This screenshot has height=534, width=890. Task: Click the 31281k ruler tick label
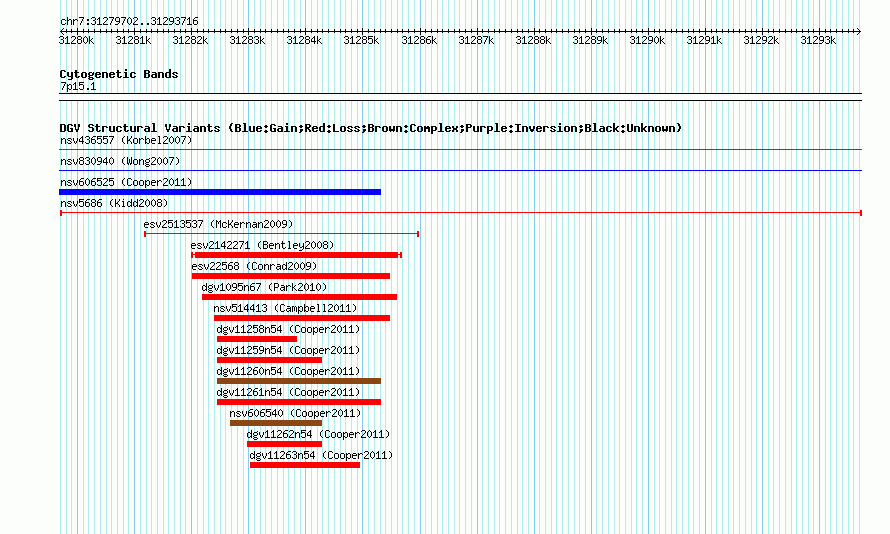133,40
